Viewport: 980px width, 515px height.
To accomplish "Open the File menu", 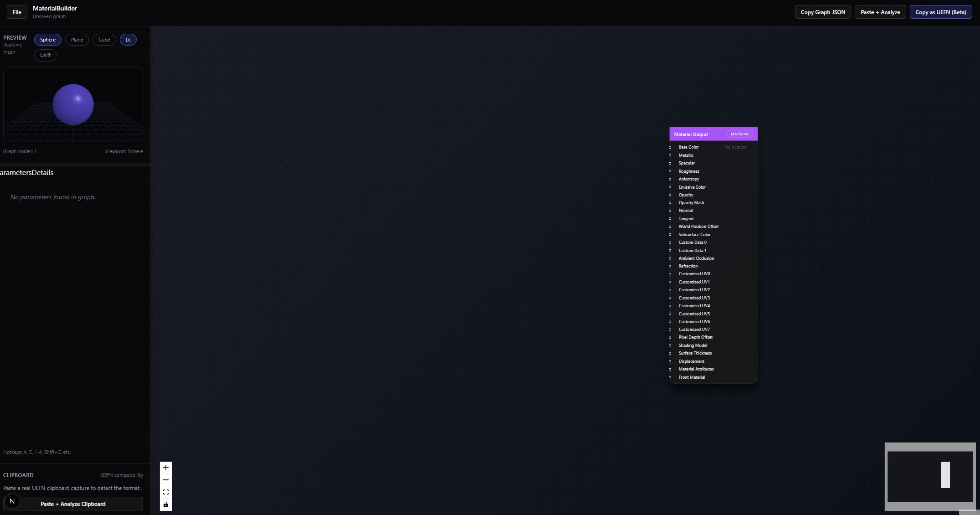I will point(17,12).
